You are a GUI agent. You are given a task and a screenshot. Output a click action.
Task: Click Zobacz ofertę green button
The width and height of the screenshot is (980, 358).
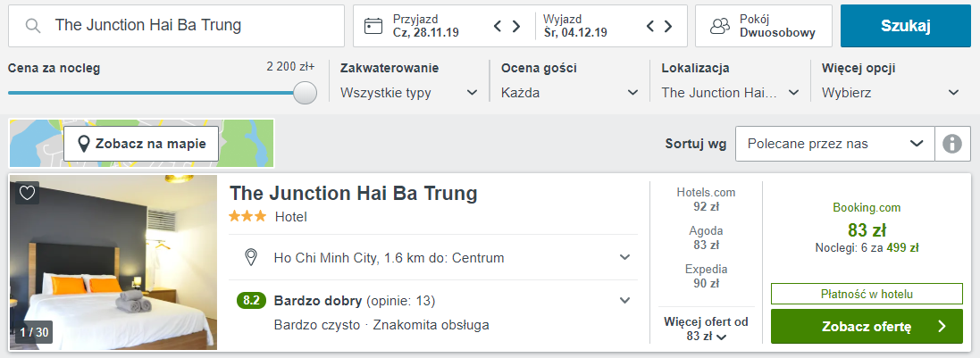[867, 327]
